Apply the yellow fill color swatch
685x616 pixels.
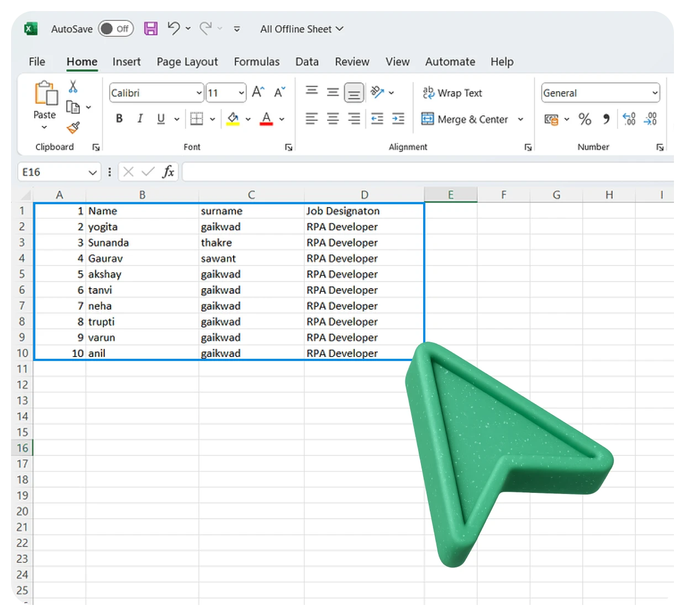coord(233,119)
